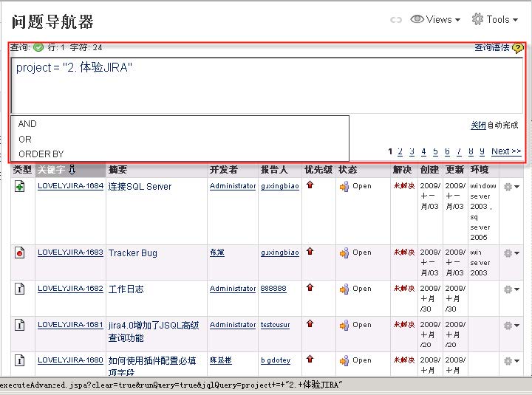532x395 pixels.
Task: Open issue LOVELYJIRA-1680
Action: coord(70,360)
